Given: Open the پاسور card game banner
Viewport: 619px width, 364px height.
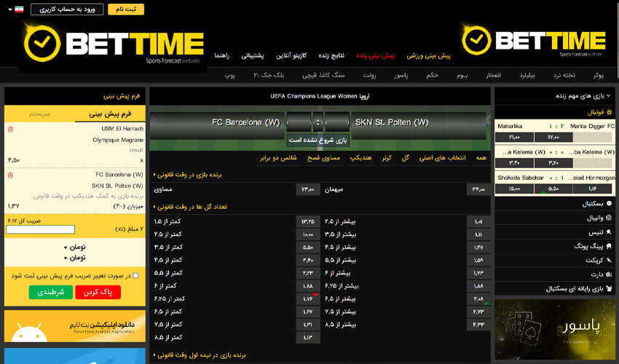Looking at the screenshot, I should coord(555,329).
